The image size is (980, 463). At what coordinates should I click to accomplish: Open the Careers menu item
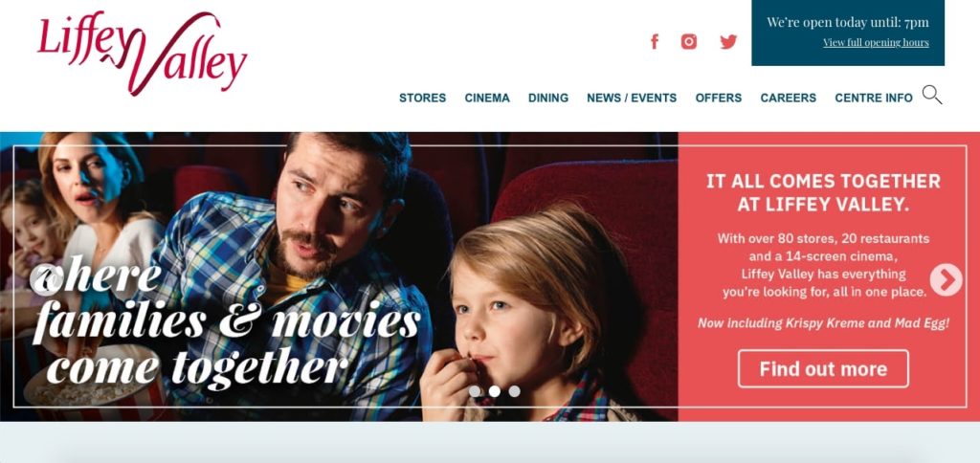click(789, 99)
